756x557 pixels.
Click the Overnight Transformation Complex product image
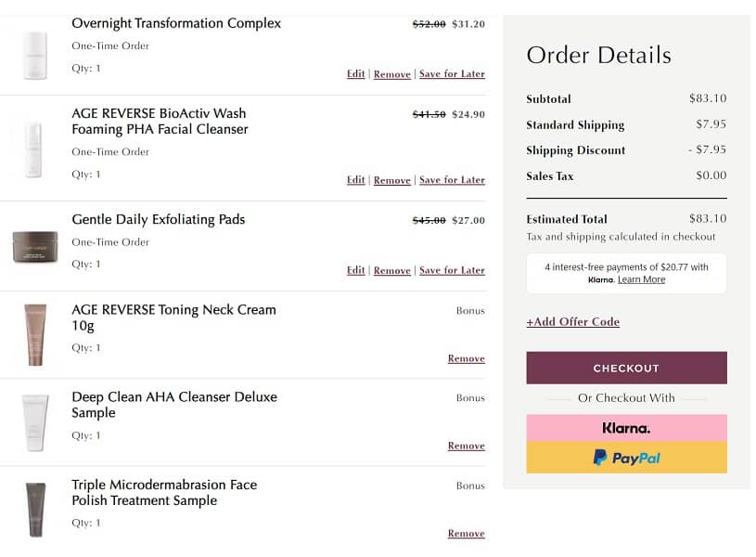tap(34, 55)
